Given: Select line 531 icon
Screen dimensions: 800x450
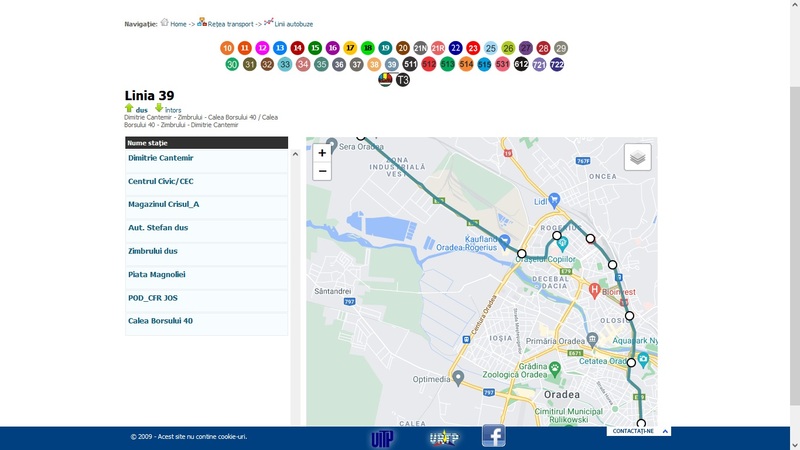Looking at the screenshot, I should 503,64.
